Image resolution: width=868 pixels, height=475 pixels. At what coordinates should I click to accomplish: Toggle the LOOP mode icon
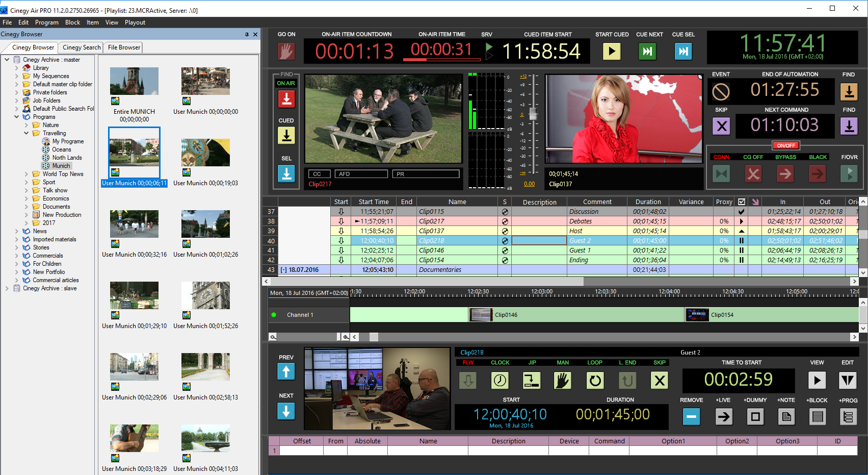(595, 381)
